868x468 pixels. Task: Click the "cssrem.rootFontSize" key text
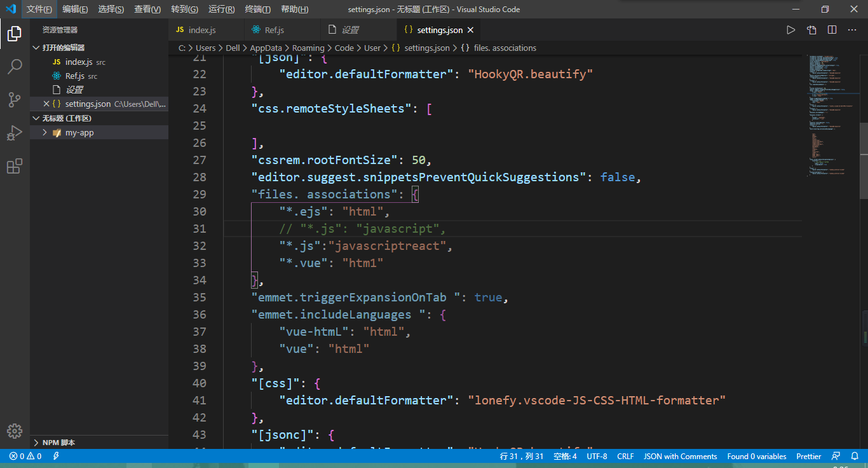[324, 160]
